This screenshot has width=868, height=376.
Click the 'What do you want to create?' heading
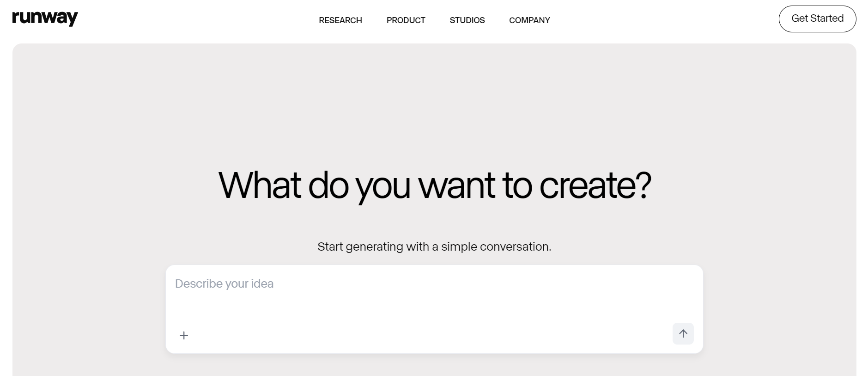434,185
